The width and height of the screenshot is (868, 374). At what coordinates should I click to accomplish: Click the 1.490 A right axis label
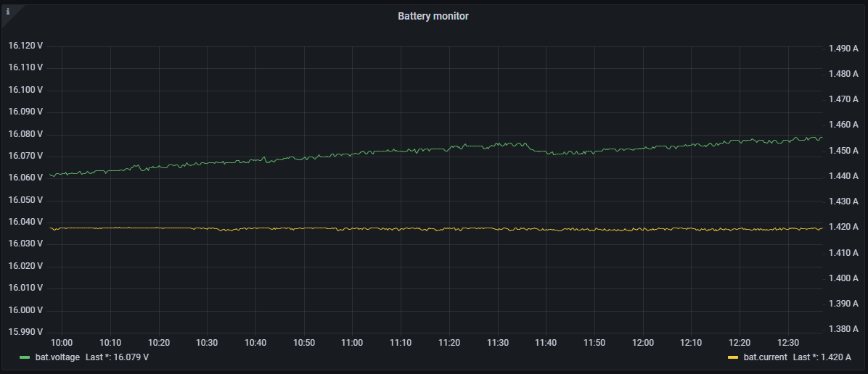(843, 49)
